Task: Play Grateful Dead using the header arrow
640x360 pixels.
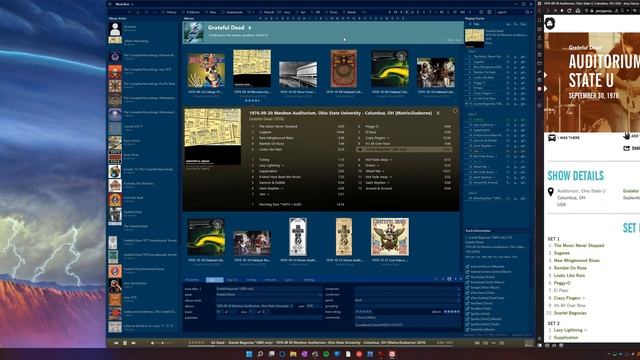Action: [250, 28]
